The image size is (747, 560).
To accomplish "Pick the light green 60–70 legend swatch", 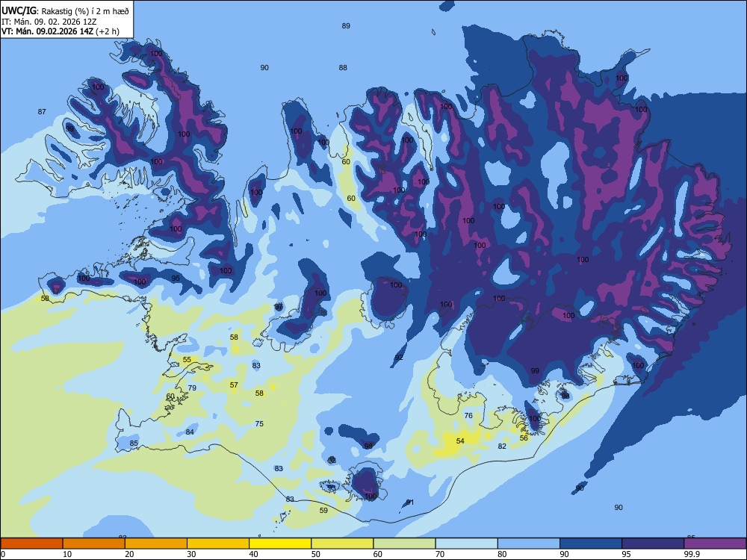I will coord(404,544).
